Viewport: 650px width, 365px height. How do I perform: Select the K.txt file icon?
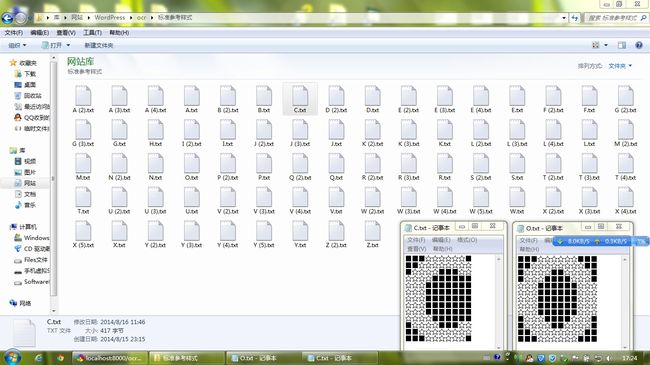(x=444, y=129)
